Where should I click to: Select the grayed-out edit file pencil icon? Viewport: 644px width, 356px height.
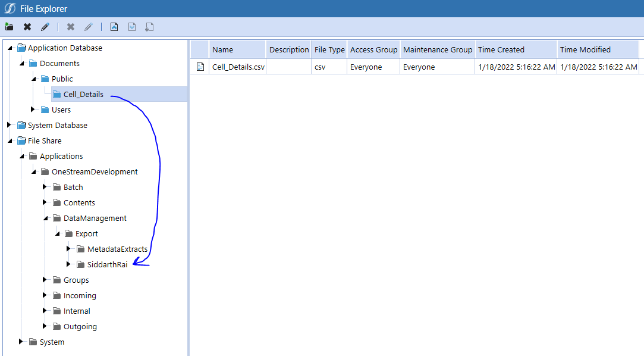(x=88, y=26)
